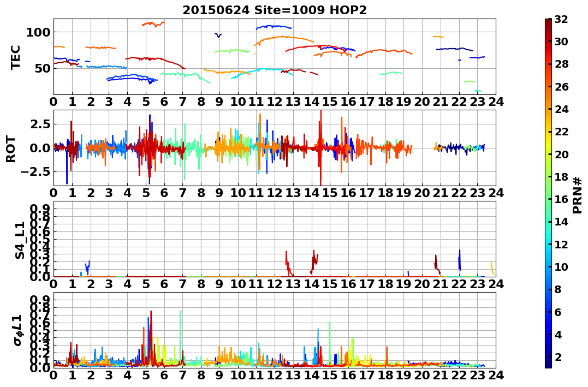
Task: Click hour tick 24 under the TEC panel
Action: click(x=496, y=102)
